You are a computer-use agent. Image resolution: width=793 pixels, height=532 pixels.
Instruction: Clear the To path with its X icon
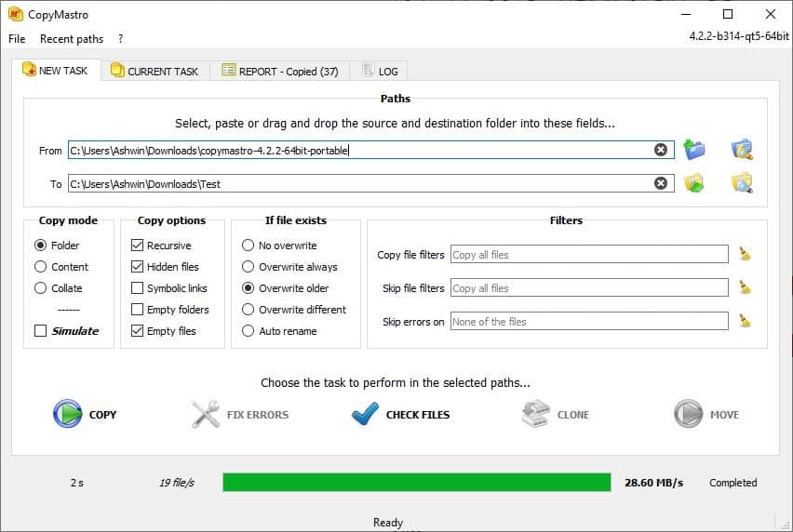[x=661, y=183]
